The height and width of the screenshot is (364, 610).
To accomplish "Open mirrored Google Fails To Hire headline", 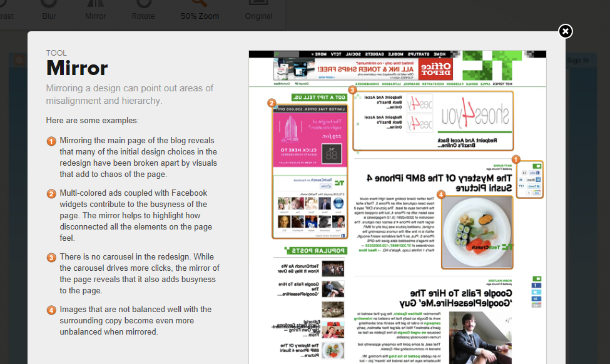I will 455,298.
